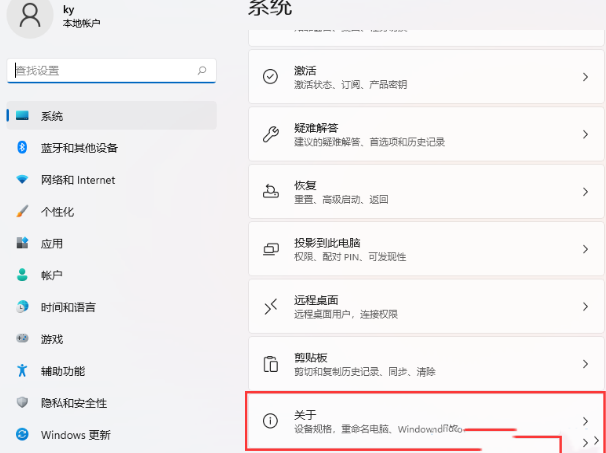Image resolution: width=606 pixels, height=453 pixels.
Task: Click the Bluetooth and other devices icon
Action: coord(21,148)
